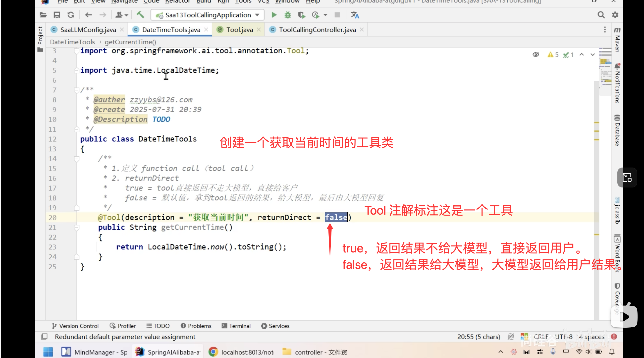Open Search Everywhere magnifier icon
Viewport: 644px width, 358px height.
click(x=601, y=15)
